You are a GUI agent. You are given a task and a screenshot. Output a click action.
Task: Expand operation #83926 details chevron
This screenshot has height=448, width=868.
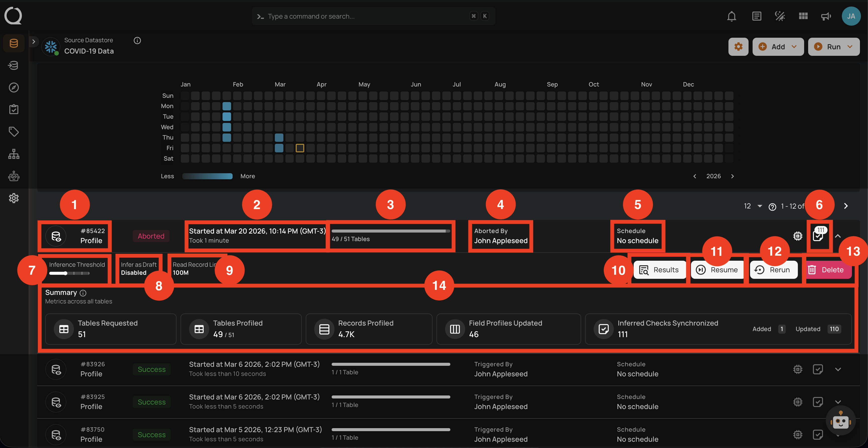coord(838,369)
